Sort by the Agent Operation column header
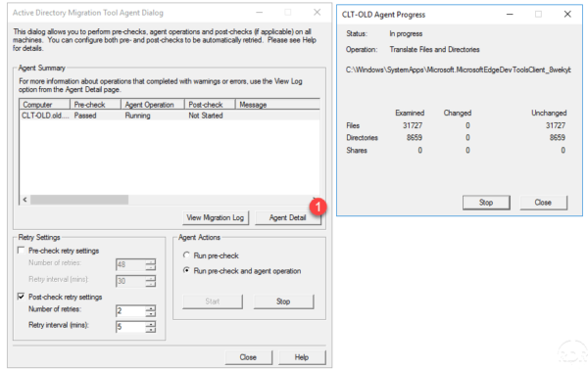This screenshot has width=588, height=370. (x=153, y=105)
